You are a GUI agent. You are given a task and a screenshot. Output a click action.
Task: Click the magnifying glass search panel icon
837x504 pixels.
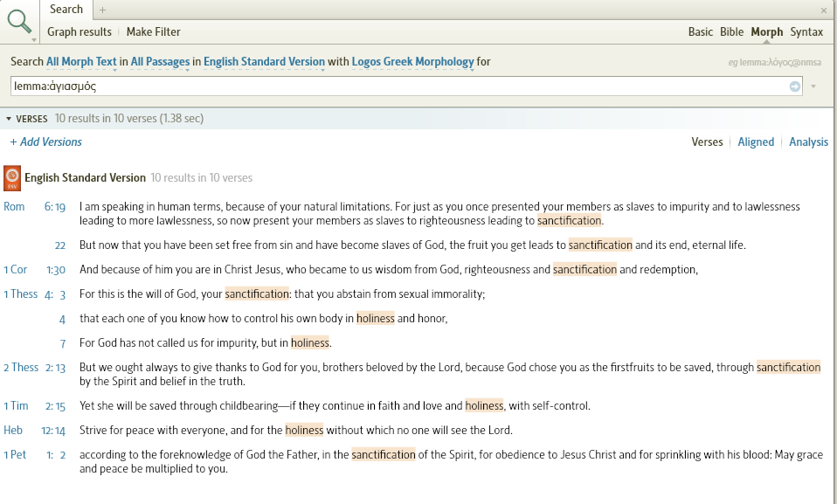pos(19,22)
